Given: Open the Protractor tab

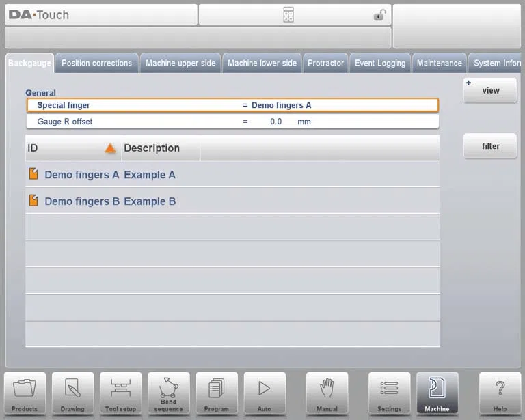Looking at the screenshot, I should tap(326, 63).
